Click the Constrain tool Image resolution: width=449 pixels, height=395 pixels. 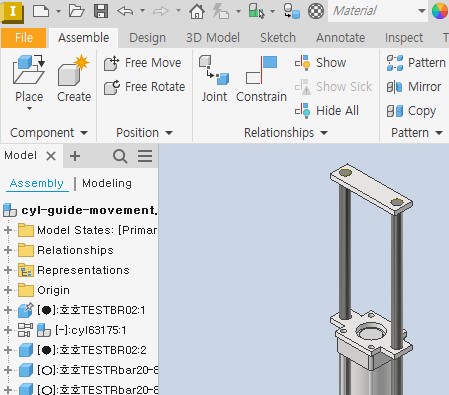[261, 79]
